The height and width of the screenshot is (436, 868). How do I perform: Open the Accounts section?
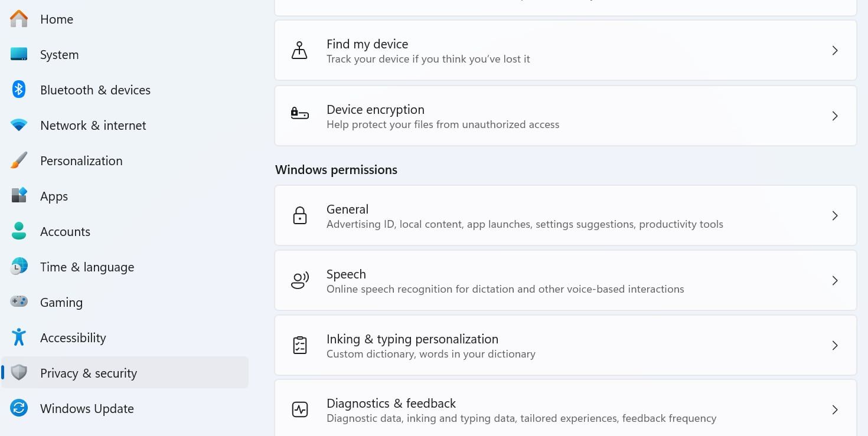[65, 231]
